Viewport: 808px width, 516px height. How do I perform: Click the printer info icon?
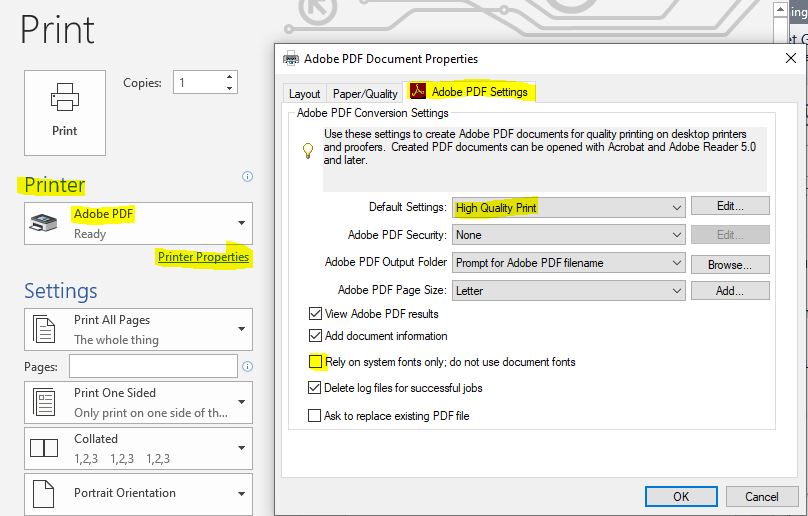247,177
